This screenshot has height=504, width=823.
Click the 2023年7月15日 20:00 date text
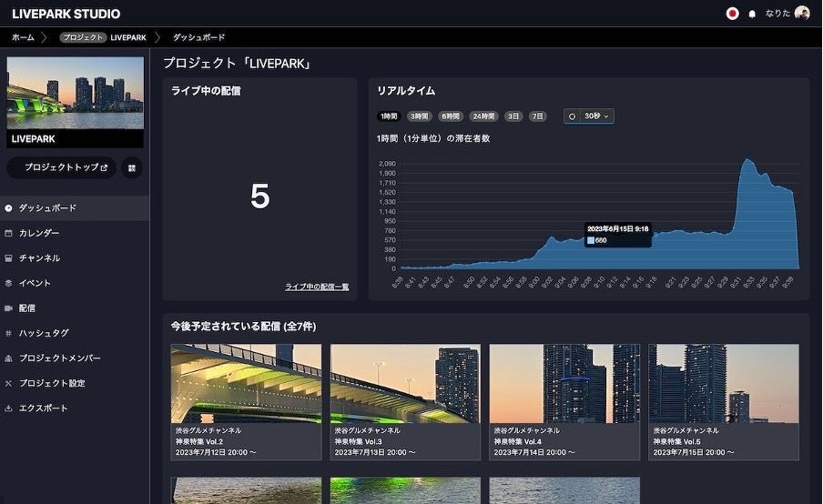[694, 452]
